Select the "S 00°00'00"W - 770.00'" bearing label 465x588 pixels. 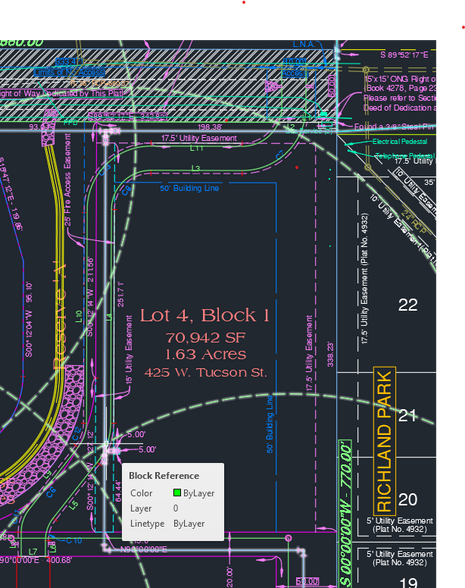pyautogui.click(x=346, y=514)
